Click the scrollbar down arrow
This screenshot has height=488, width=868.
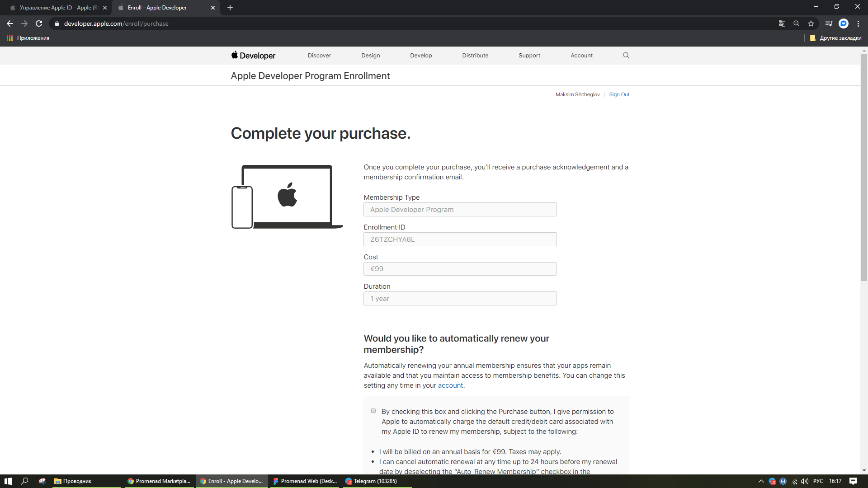coord(864,470)
